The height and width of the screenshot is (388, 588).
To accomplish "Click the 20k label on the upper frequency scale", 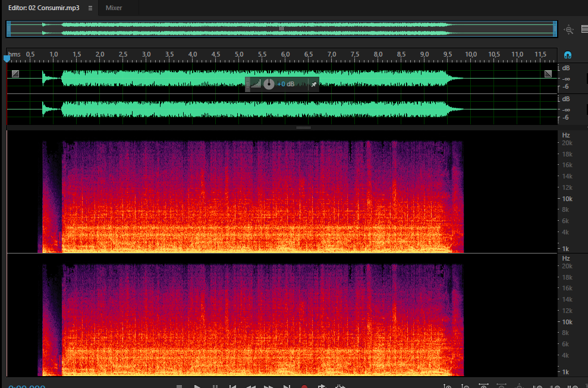I will point(567,143).
